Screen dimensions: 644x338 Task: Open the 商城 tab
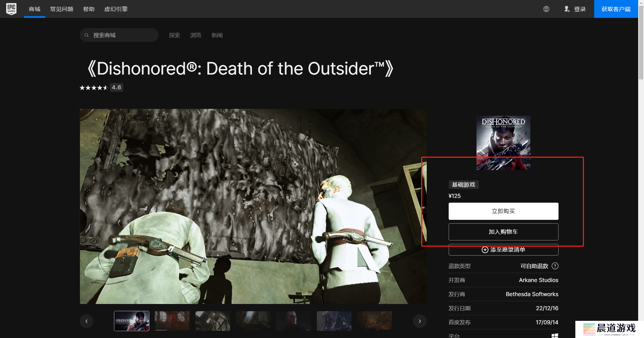35,9
